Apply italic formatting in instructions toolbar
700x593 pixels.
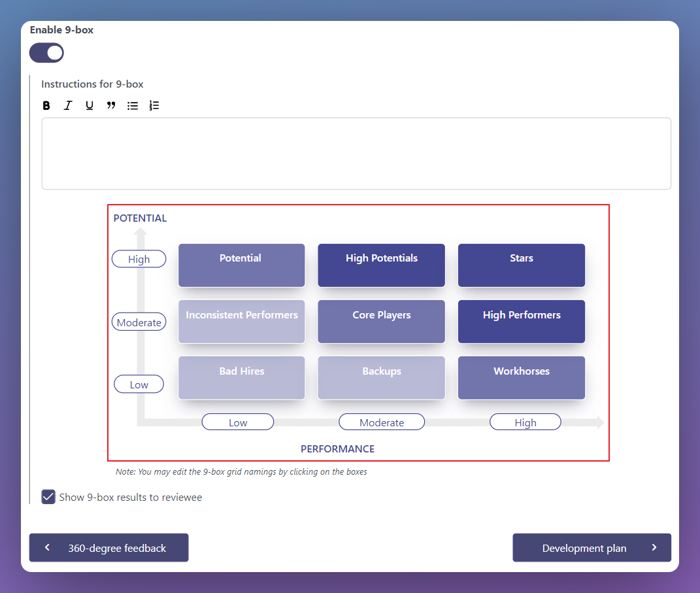67,105
